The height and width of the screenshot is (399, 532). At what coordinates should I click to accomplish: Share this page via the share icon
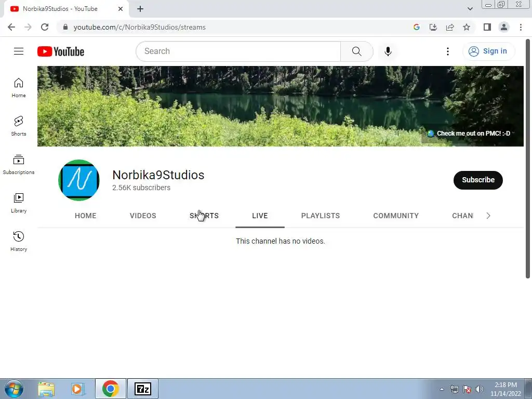(x=450, y=27)
